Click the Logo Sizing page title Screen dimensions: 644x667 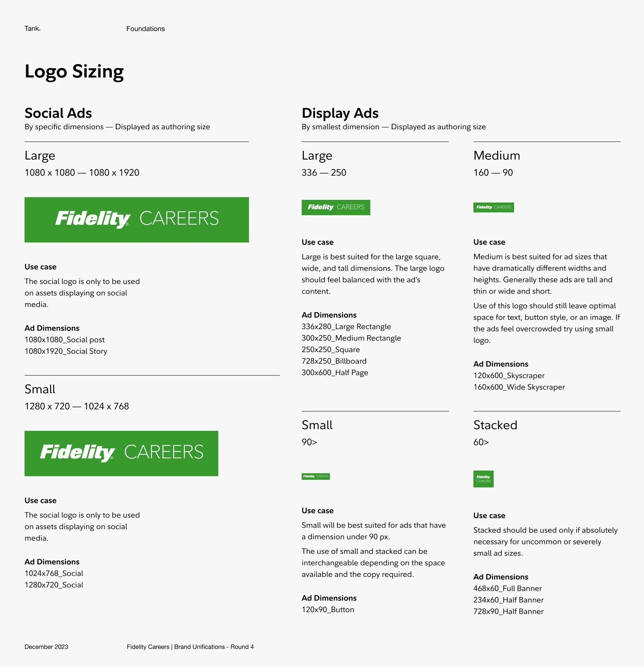tap(74, 72)
